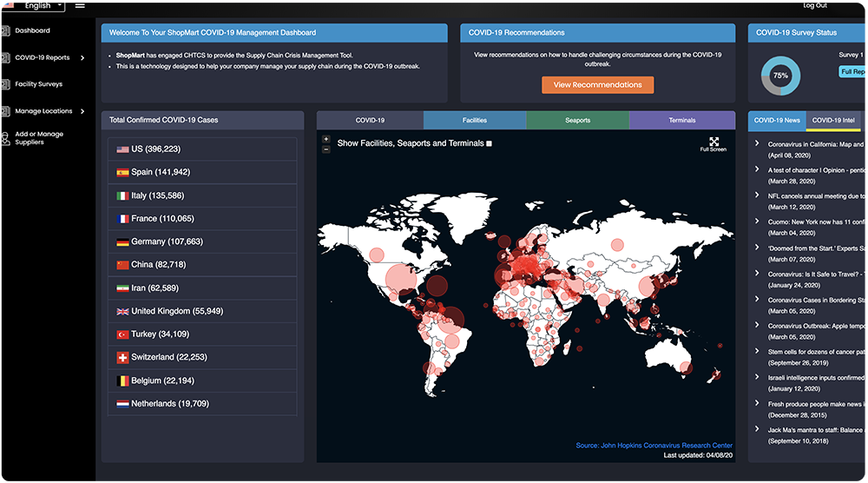Image resolution: width=868 pixels, height=483 pixels.
Task: Click the Facility Surveys sidebar icon
Action: pos(5,84)
